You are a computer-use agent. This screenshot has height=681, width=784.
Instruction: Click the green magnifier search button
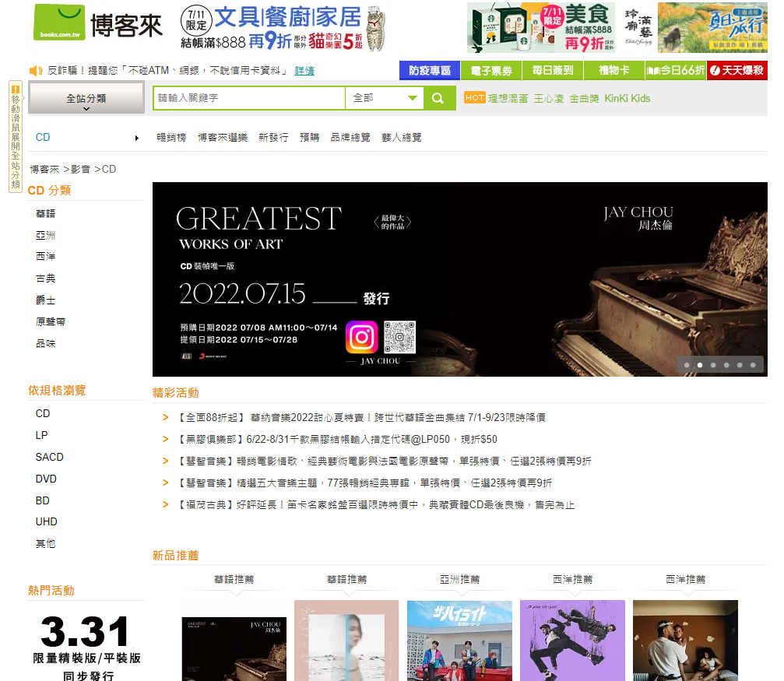(439, 98)
